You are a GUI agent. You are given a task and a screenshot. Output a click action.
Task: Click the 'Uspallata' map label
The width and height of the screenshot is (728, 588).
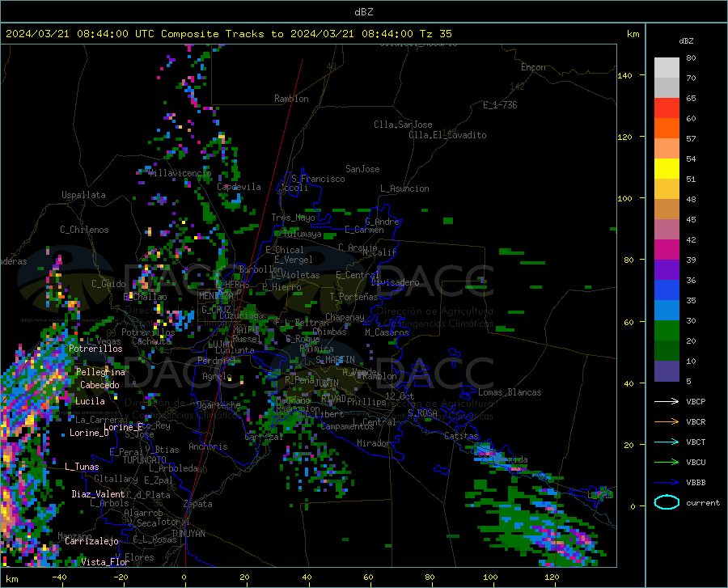83,195
